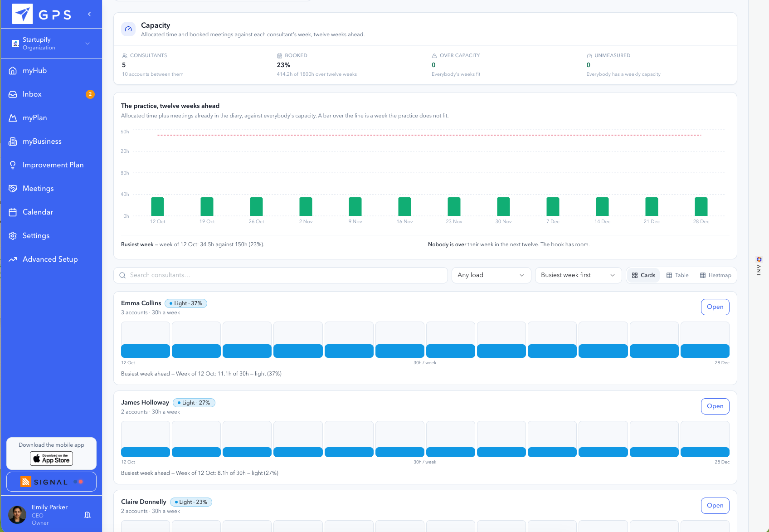Open the Advanced Setup trend icon

(x=13, y=259)
